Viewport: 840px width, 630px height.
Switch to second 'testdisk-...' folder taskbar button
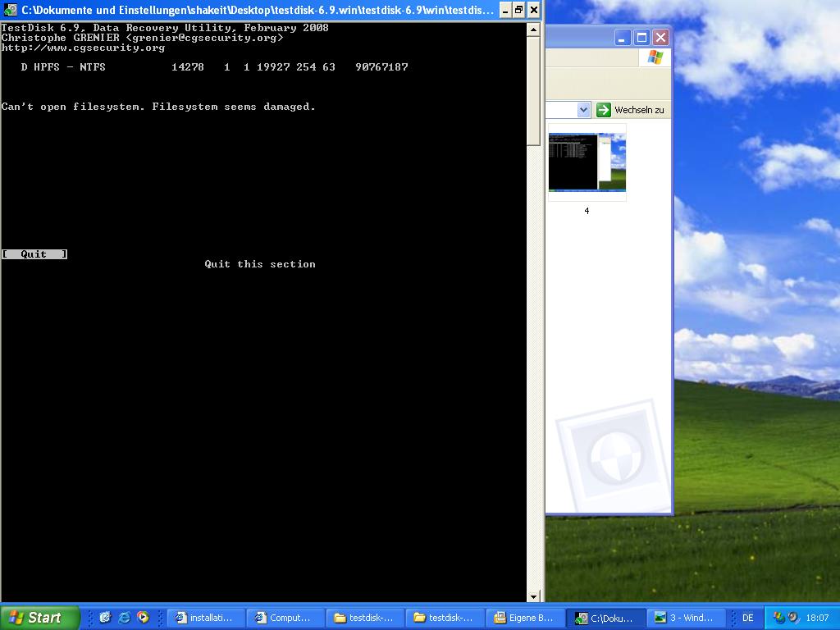pos(445,618)
